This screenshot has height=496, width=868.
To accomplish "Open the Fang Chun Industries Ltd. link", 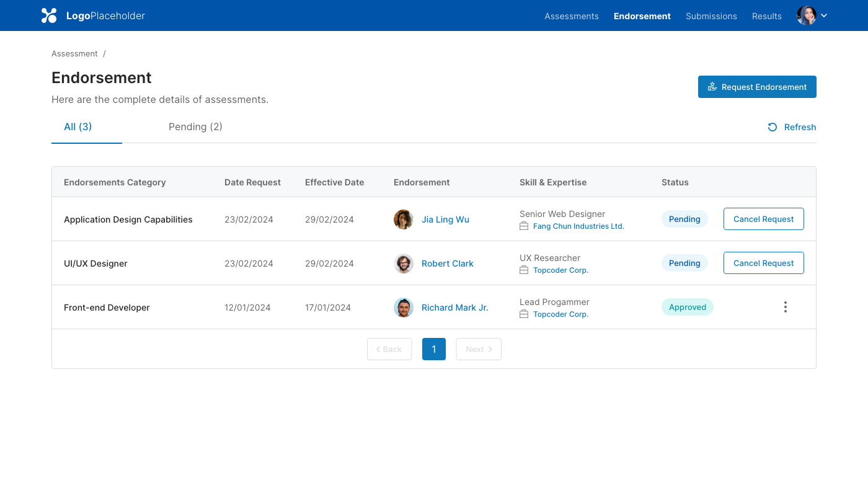I will [x=578, y=226].
